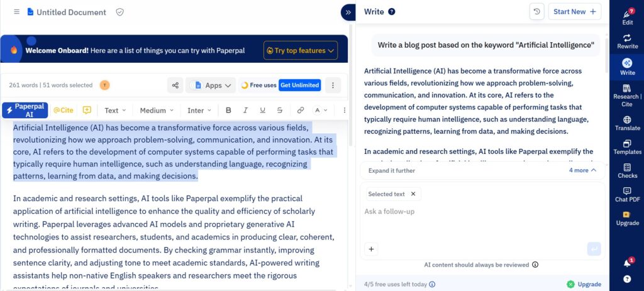
Task: Open the Edit sidebar tool
Action: tap(627, 17)
